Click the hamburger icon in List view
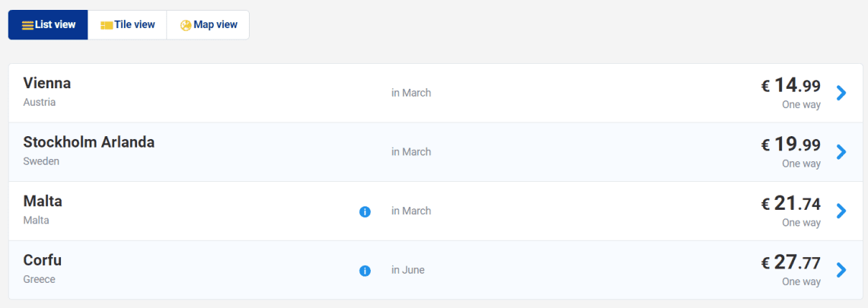 [27, 25]
